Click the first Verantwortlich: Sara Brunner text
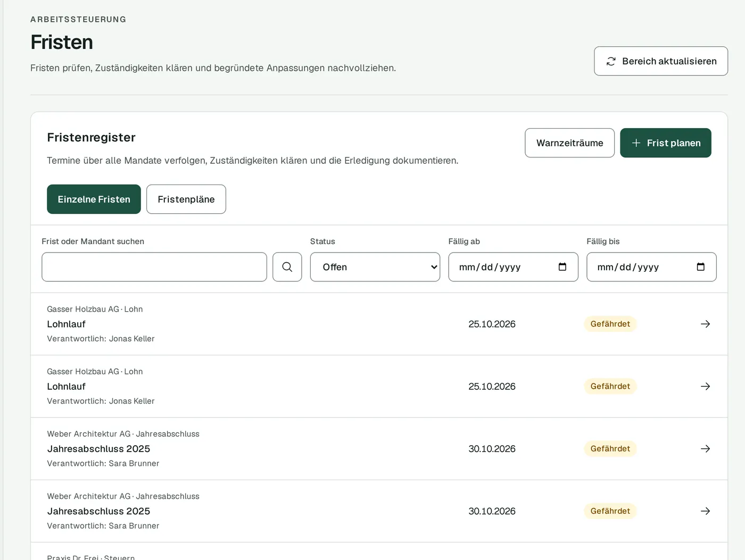Image resolution: width=745 pixels, height=560 pixels. (103, 463)
